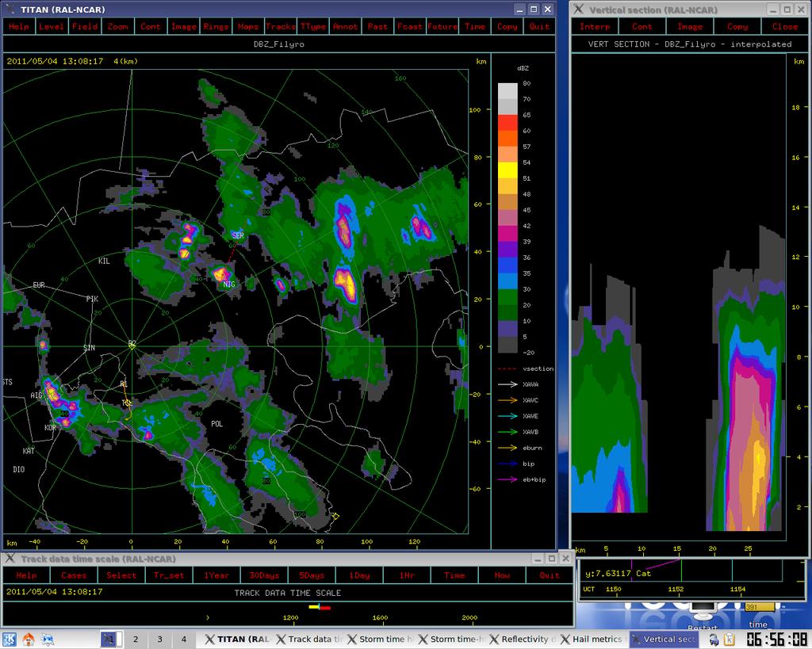This screenshot has width=812, height=649.
Task: Toggle range Rings in TITAN
Action: [x=216, y=26]
